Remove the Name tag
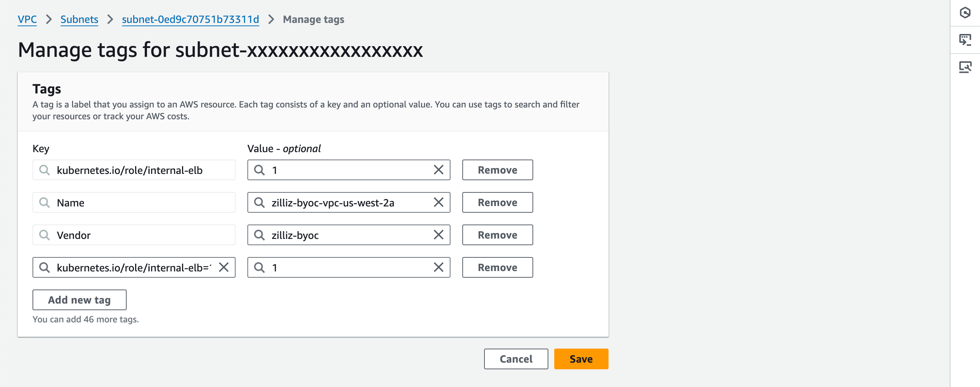 tap(497, 202)
